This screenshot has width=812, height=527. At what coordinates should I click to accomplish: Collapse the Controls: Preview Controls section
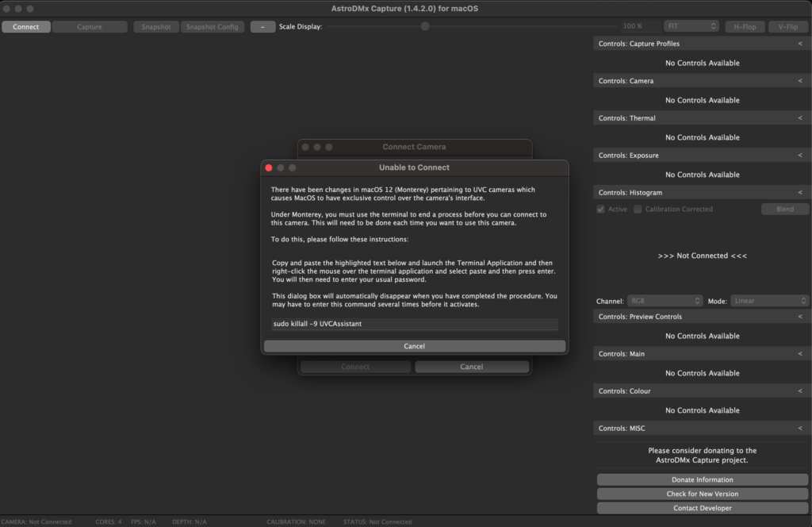click(x=800, y=317)
